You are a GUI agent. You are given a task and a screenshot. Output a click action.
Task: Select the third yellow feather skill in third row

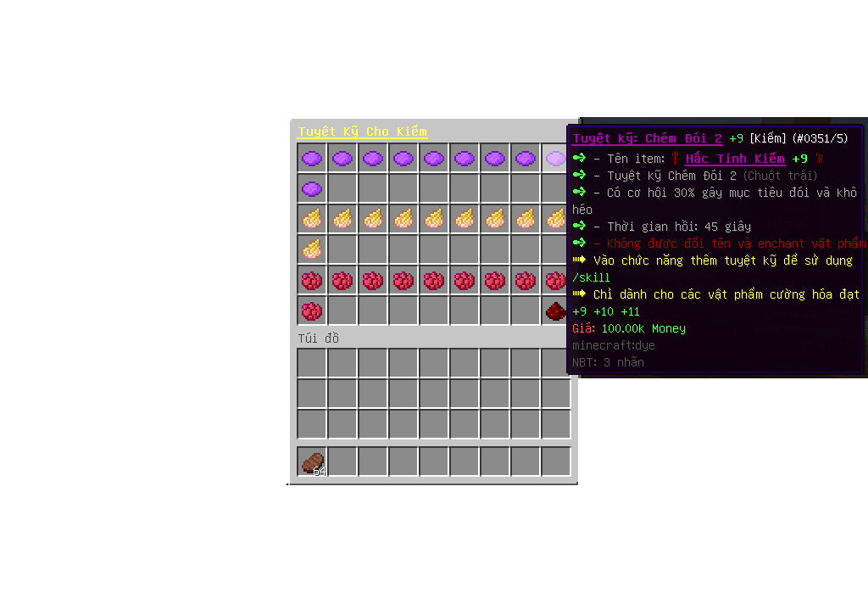pos(373,220)
